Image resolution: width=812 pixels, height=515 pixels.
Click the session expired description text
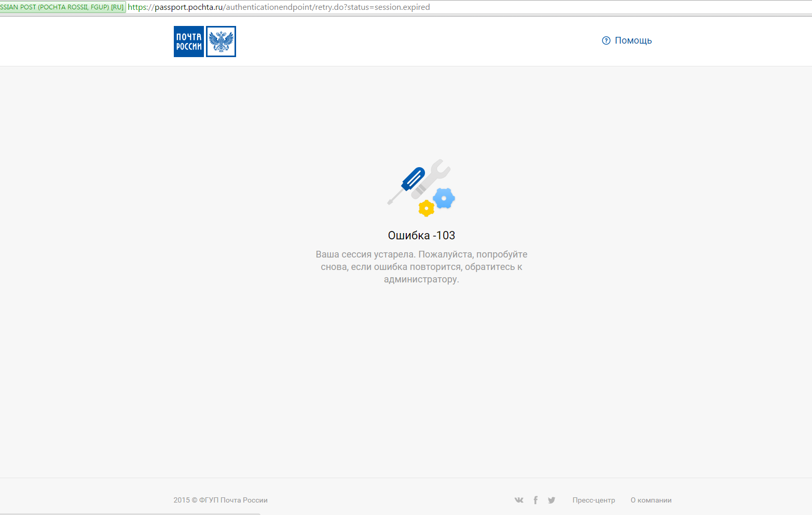point(421,267)
